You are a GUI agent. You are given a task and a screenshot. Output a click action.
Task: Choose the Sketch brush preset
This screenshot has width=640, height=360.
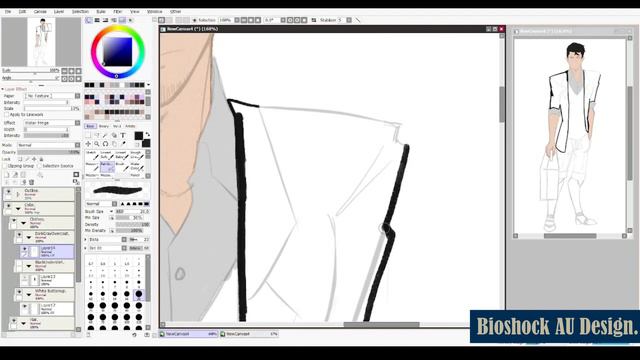click(91, 155)
